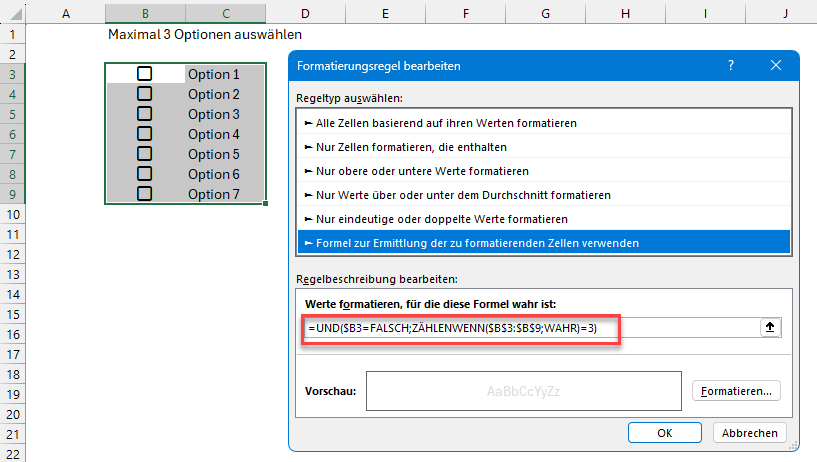Select row header 12
The image size is (817, 462).
pyautogui.click(x=13, y=254)
